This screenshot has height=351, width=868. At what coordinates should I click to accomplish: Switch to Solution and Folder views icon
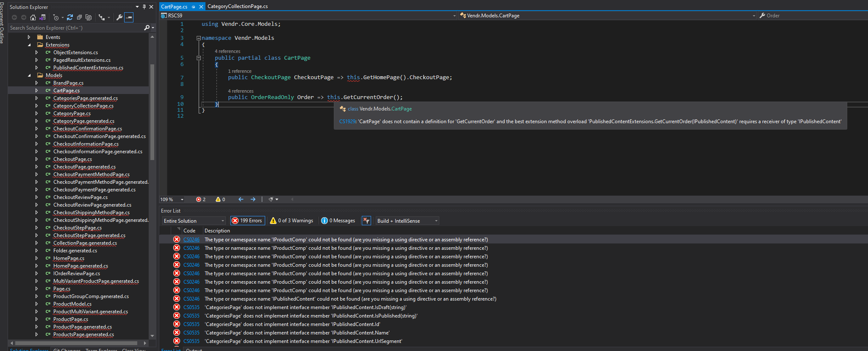(42, 17)
